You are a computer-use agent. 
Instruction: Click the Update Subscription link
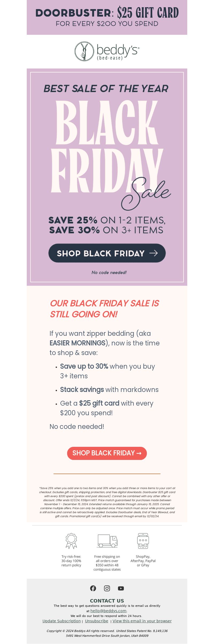pyautogui.click(x=62, y=621)
